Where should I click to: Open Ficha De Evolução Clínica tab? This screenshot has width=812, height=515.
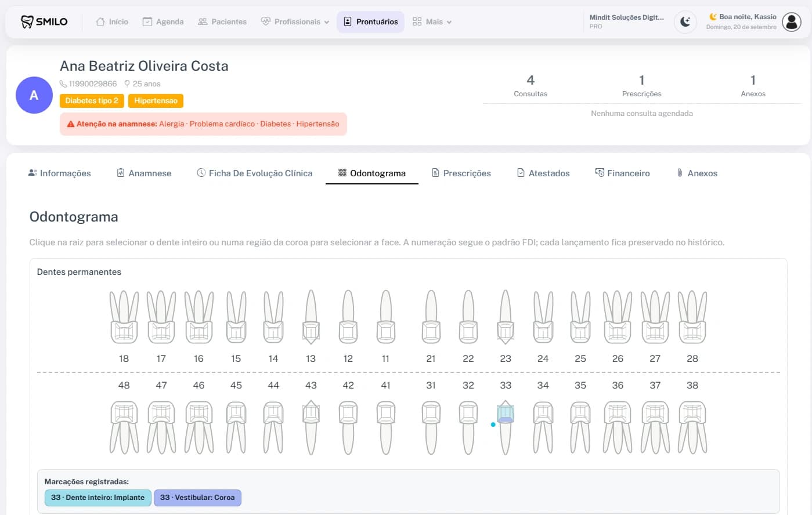coord(254,173)
